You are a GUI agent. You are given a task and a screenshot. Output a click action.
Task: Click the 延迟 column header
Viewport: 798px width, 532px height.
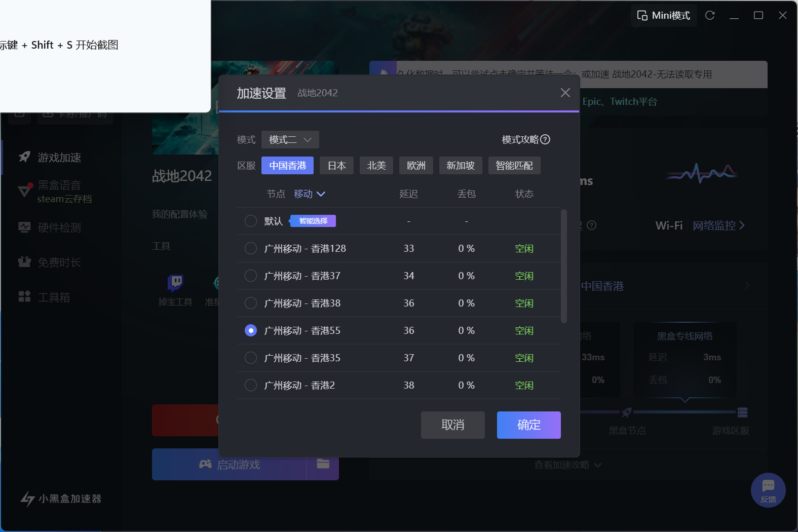pyautogui.click(x=409, y=194)
